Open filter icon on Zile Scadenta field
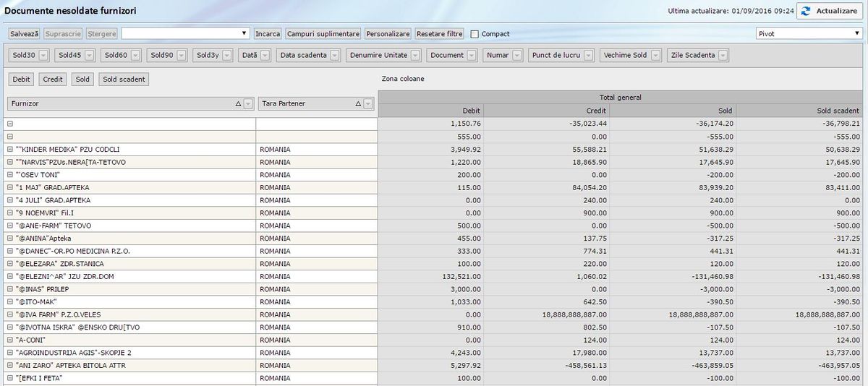 click(x=722, y=55)
